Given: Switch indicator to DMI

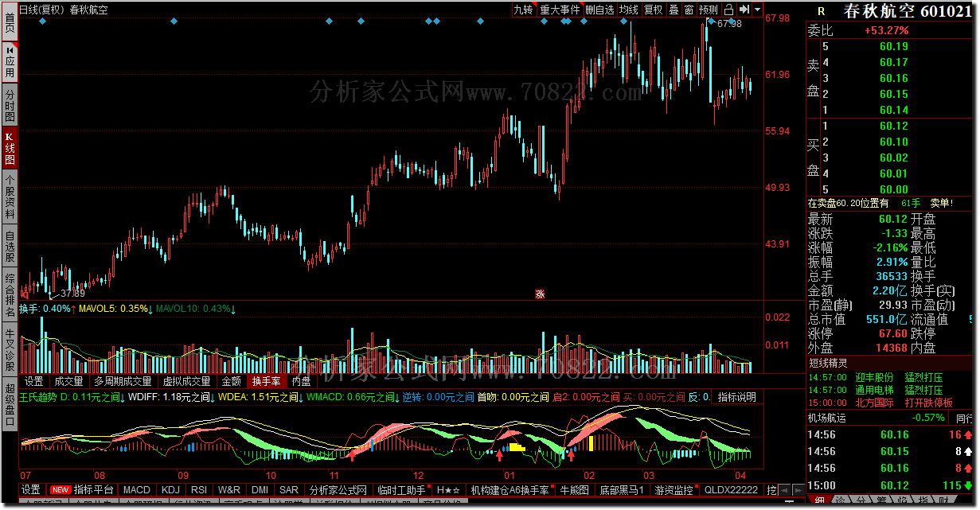Looking at the screenshot, I should (x=260, y=489).
